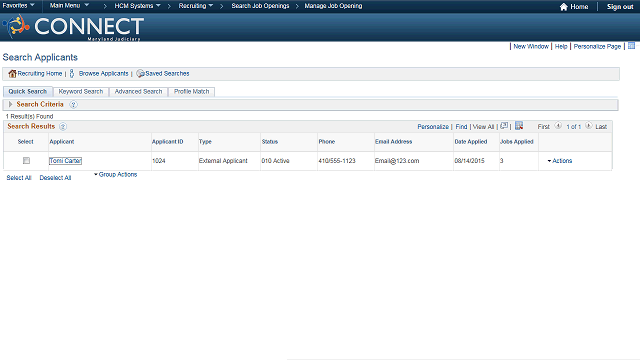Screen dimensions: 640x360
Task: Click the Personalize Page link
Action: (x=597, y=47)
